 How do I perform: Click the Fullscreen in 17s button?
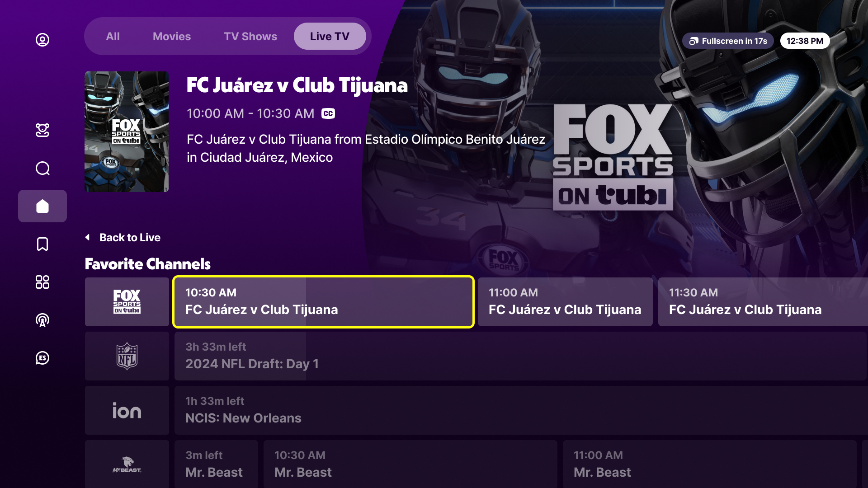click(728, 41)
